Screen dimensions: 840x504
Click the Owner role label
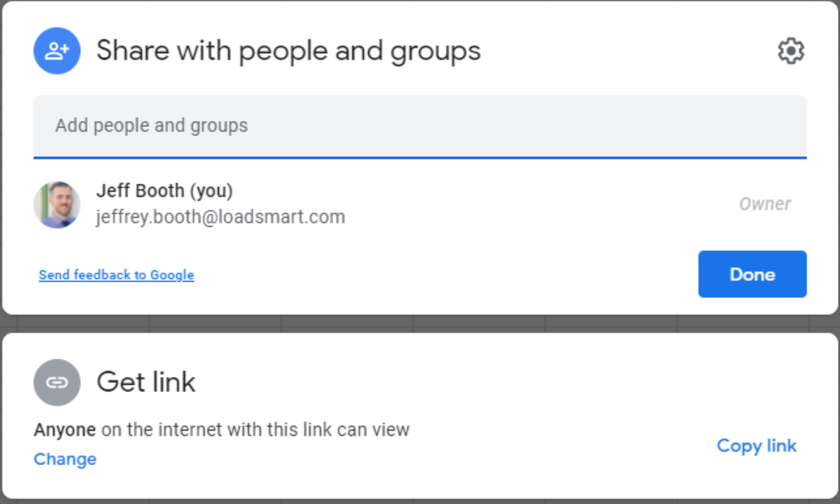765,204
